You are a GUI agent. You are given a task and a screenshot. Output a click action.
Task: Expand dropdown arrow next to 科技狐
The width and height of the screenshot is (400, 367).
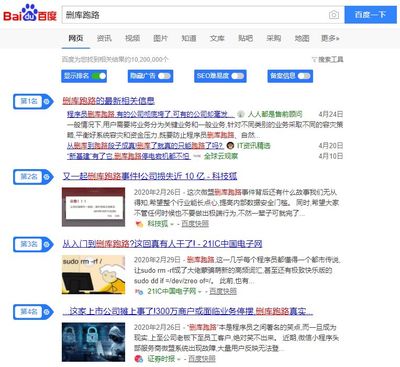[x=172, y=224]
